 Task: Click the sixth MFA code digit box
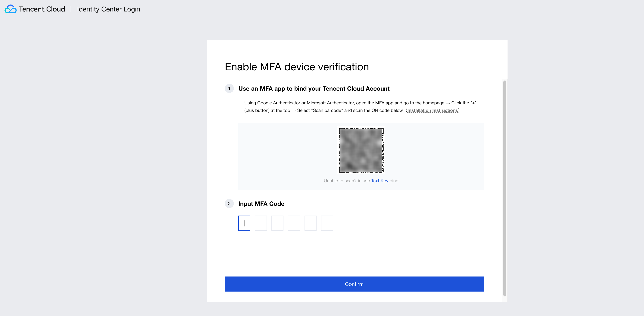point(327,223)
